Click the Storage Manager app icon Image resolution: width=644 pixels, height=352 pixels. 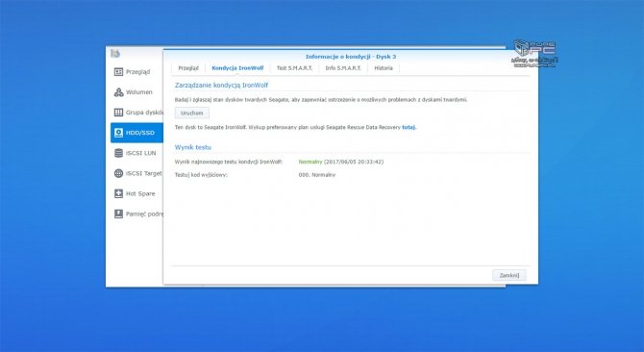click(x=115, y=54)
